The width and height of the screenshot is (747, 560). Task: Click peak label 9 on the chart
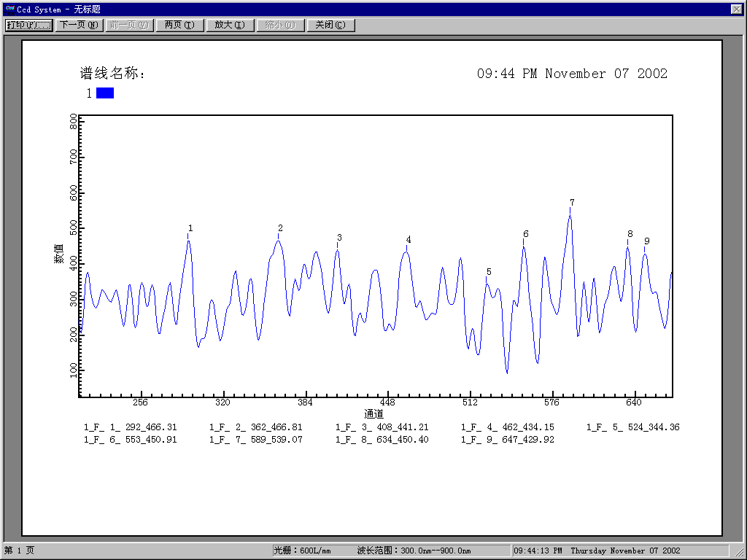(647, 241)
